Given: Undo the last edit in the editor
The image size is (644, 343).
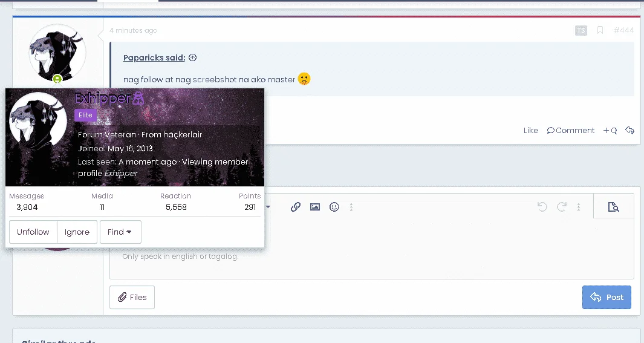Looking at the screenshot, I should click(x=542, y=207).
